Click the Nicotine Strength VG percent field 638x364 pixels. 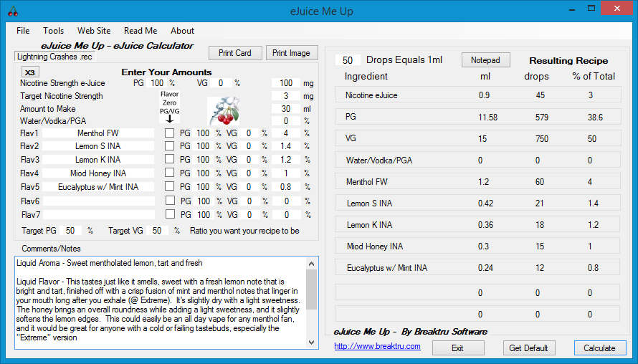[221, 83]
